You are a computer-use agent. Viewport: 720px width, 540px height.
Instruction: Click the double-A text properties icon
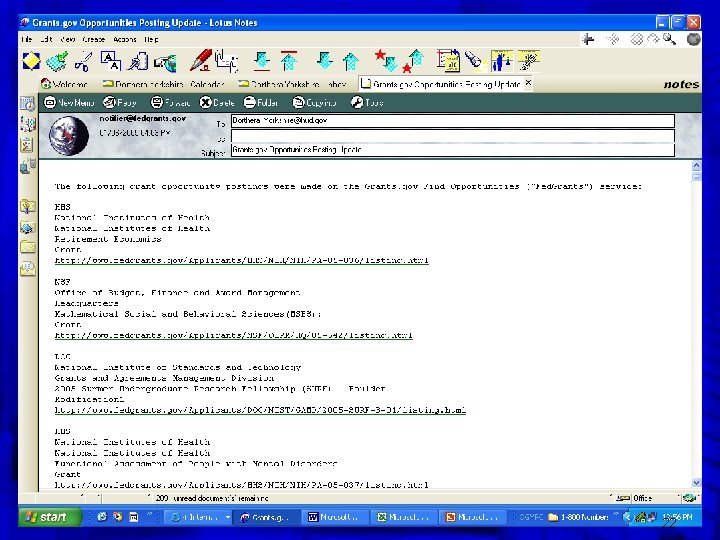pyautogui.click(x=111, y=61)
